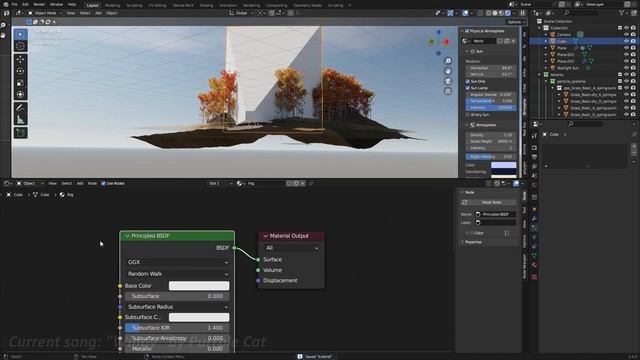Expand the Subsurface Radius dropdown
This screenshot has width=640, height=360.
tap(178, 307)
